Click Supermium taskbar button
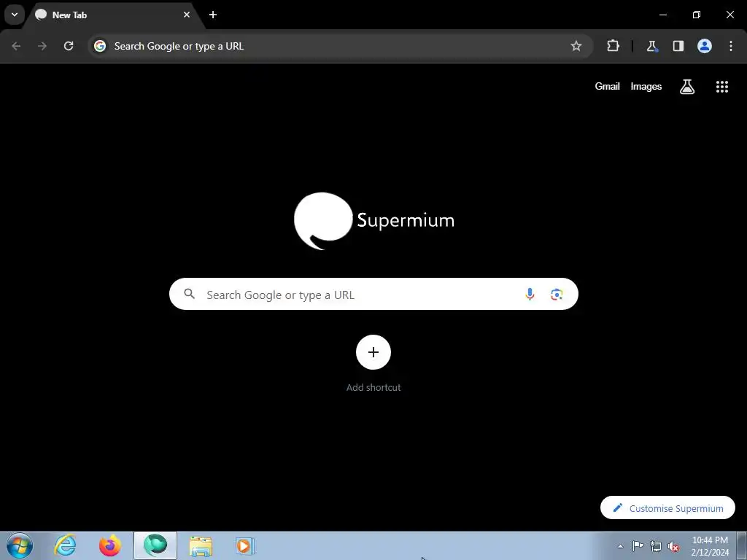This screenshot has height=560, width=747. [x=155, y=545]
